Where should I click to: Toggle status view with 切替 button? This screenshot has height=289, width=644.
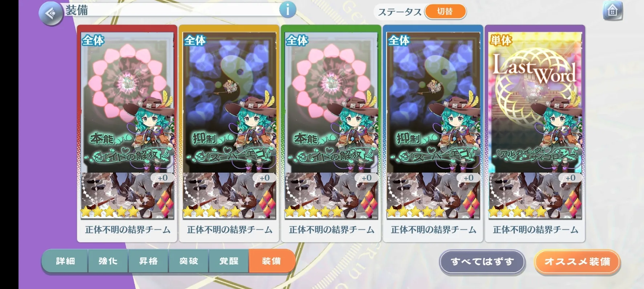(445, 12)
